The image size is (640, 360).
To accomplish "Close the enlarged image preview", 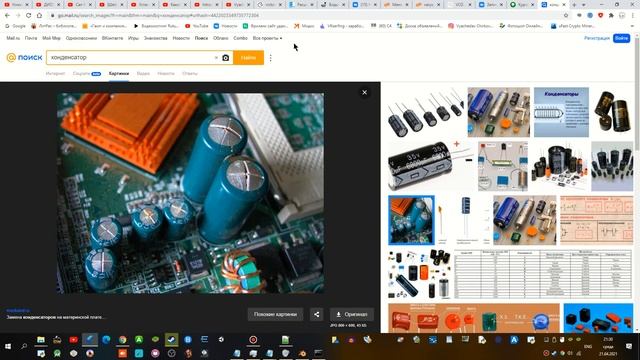I will 364,93.
